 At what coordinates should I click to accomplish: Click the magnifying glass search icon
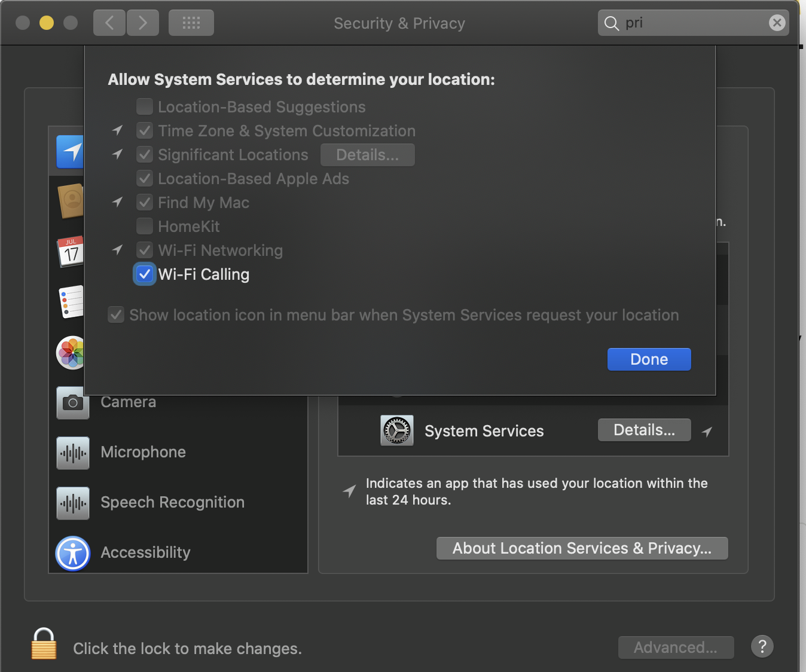(x=611, y=23)
